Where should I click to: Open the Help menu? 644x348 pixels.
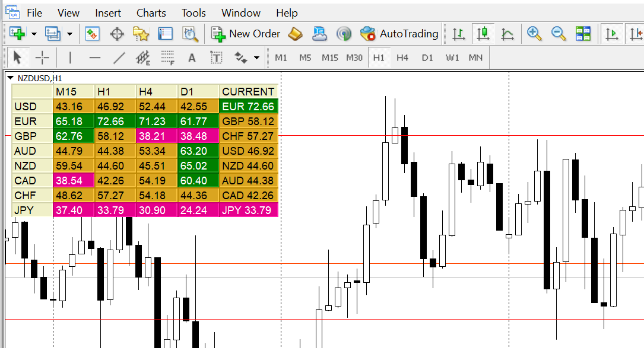[x=287, y=13]
